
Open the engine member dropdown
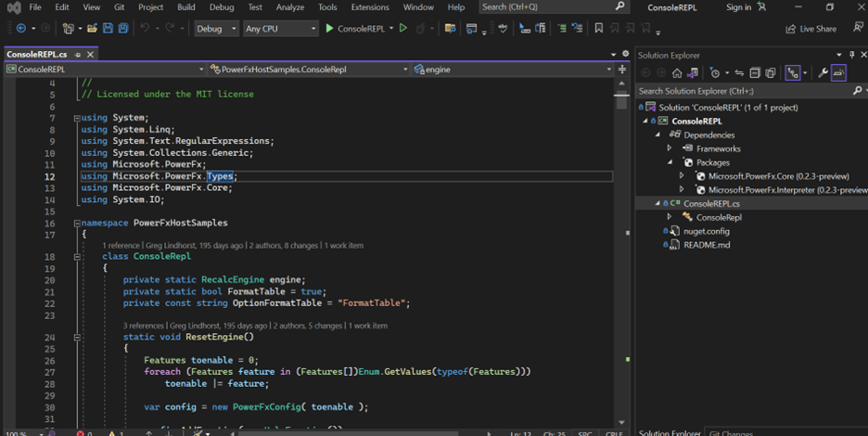pos(512,70)
